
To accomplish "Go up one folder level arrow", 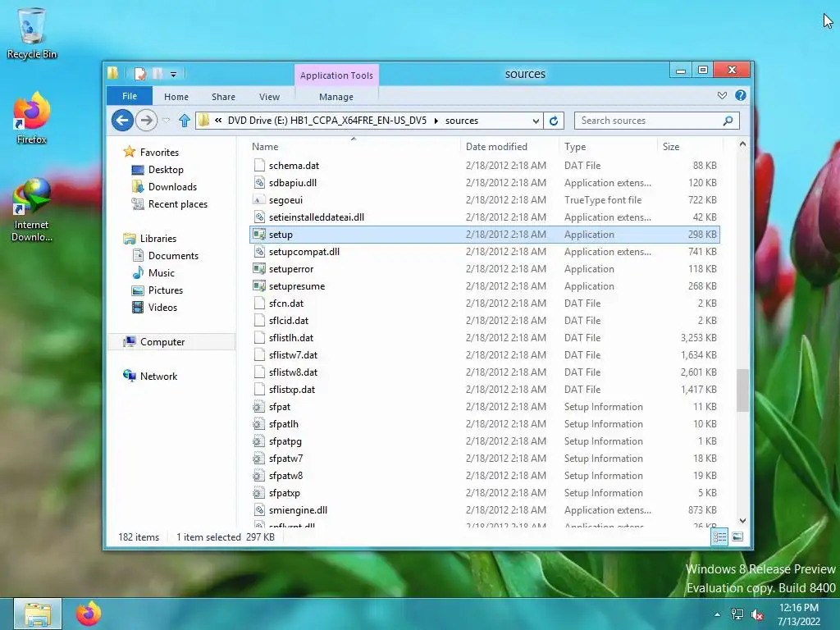I will [185, 121].
